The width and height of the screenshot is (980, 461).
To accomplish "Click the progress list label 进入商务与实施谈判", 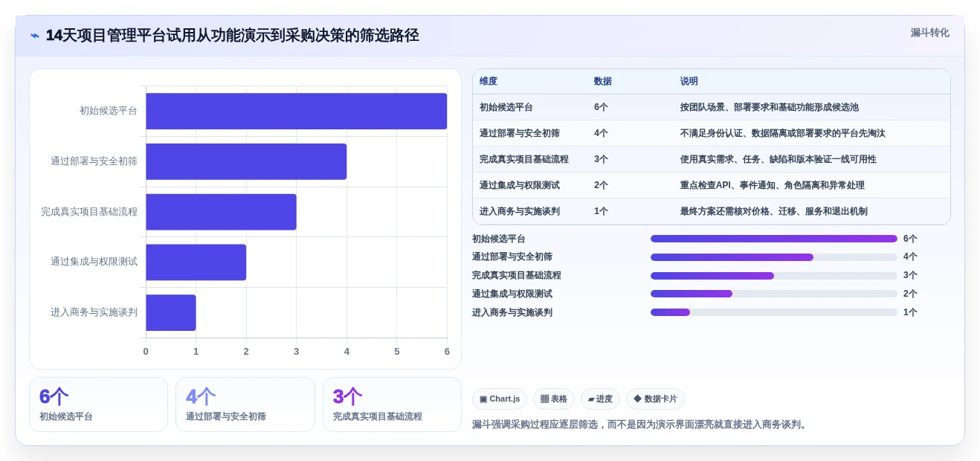I will 512,312.
